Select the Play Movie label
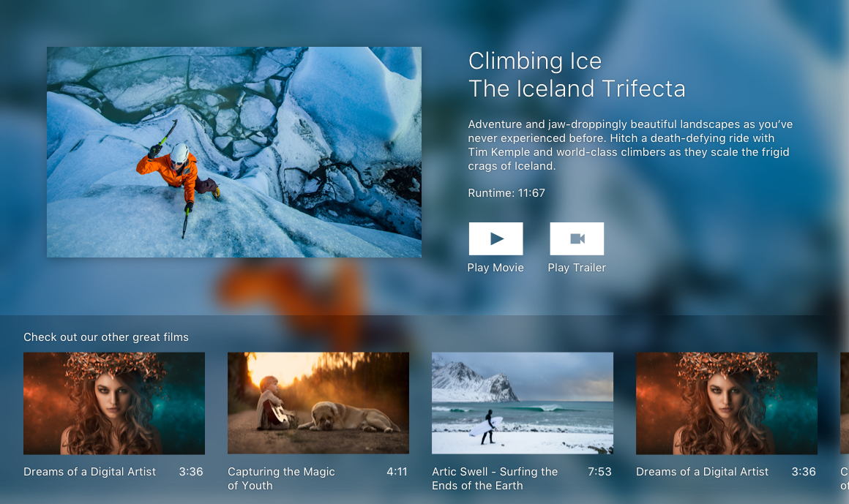Viewport: 849px width, 504px height. (x=495, y=268)
